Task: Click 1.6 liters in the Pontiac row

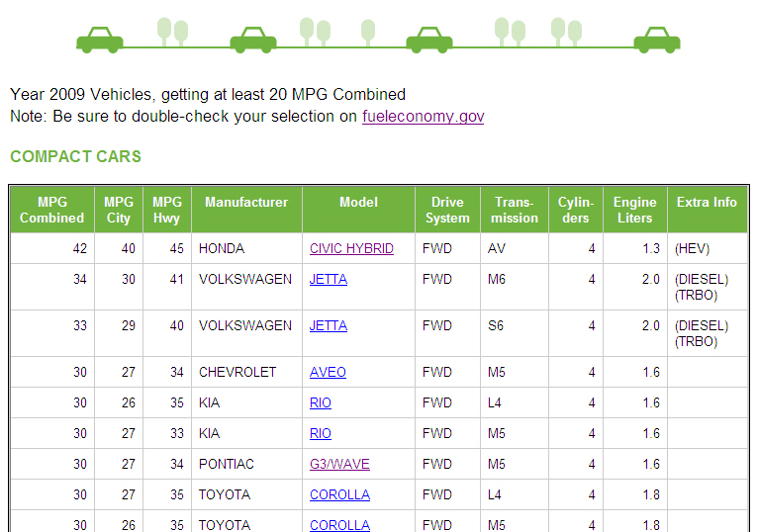Action: tap(651, 464)
